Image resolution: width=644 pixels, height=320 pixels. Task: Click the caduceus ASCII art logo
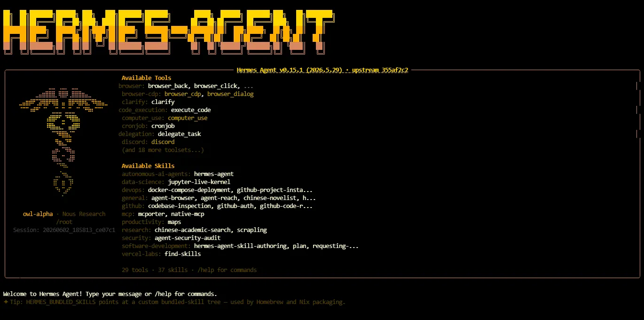tap(64, 142)
